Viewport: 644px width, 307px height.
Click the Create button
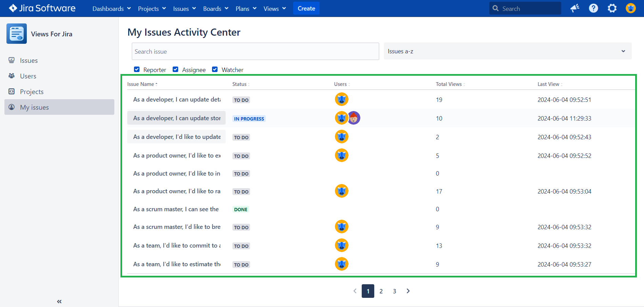pos(306,8)
